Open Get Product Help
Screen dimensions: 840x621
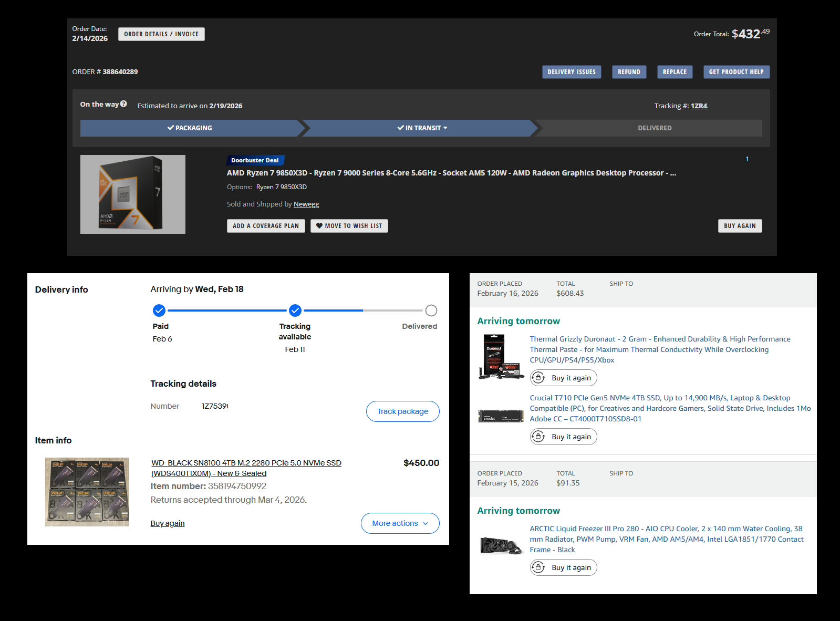tap(736, 72)
